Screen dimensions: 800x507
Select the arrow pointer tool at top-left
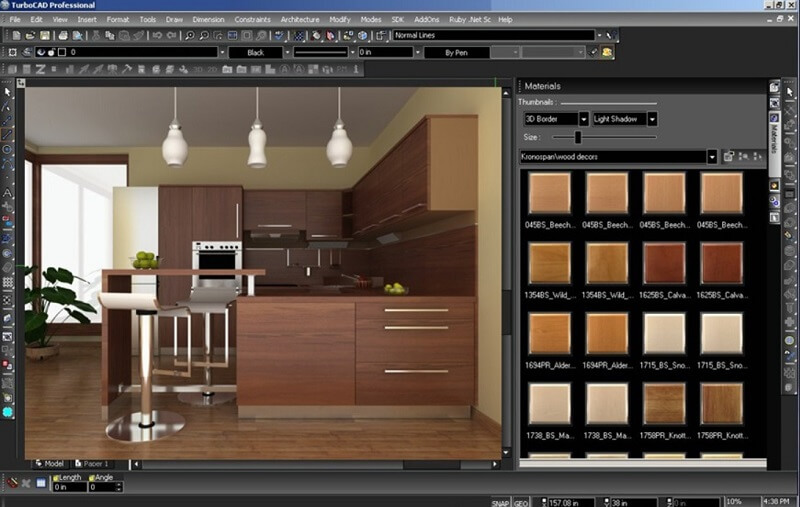point(8,92)
